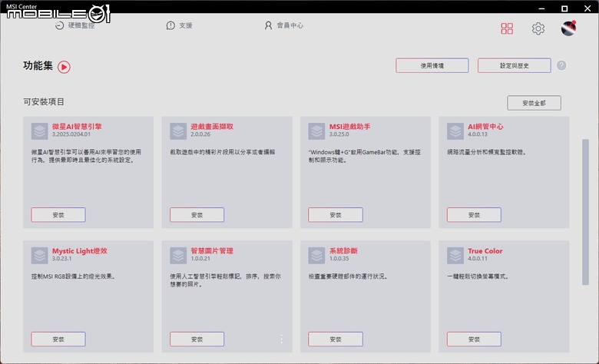The width and height of the screenshot is (599, 364).
Task: Install True Color
Action: [474, 339]
